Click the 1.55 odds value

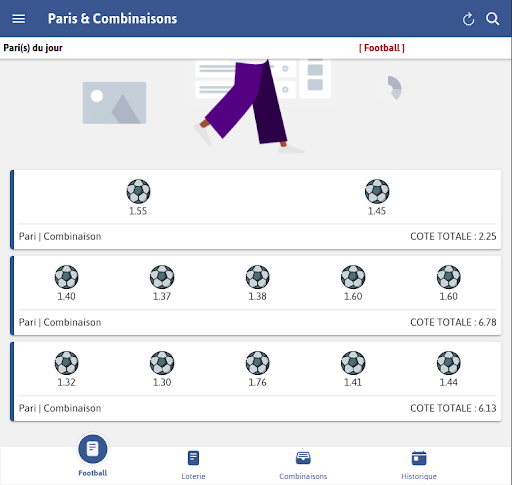click(x=138, y=211)
